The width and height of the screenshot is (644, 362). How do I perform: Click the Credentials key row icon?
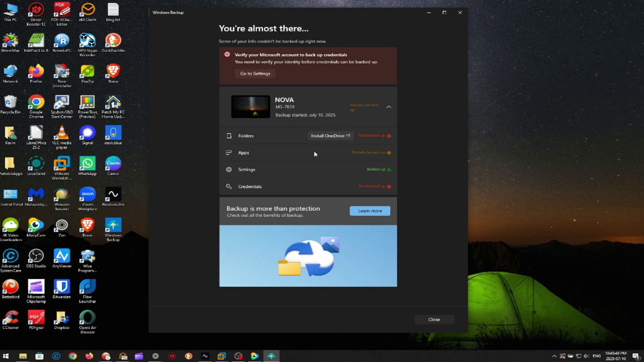point(229,186)
